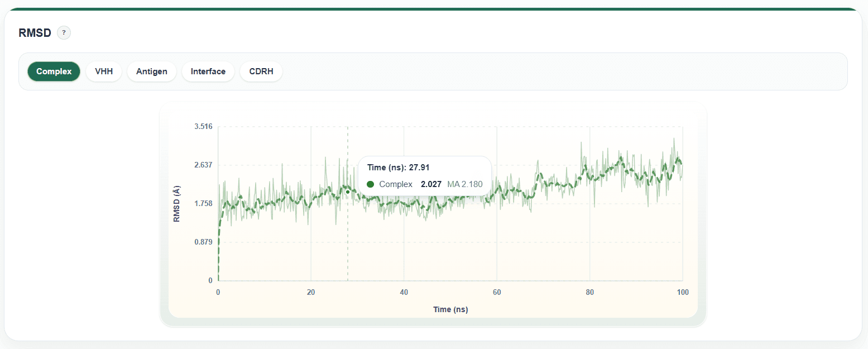
Task: Click the y-axis label '3.516'
Action: [x=203, y=126]
